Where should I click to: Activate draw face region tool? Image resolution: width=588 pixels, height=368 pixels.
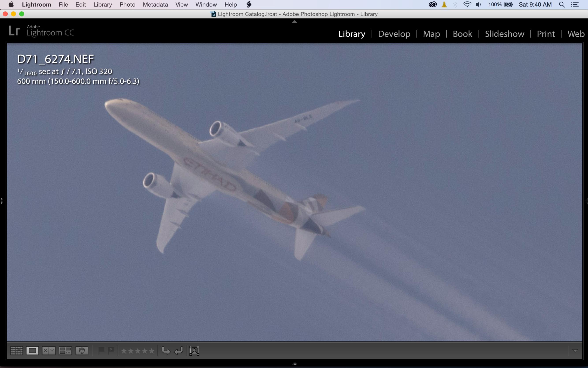point(194,351)
